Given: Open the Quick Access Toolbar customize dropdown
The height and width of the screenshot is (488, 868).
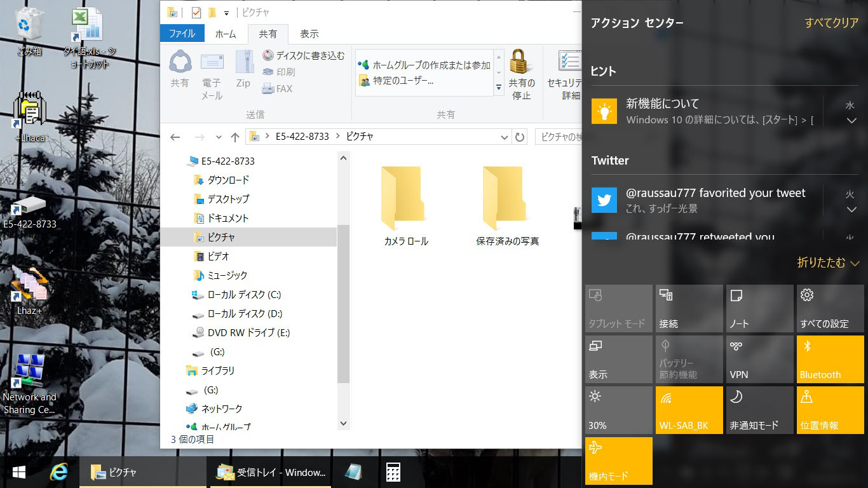Looking at the screenshot, I should pos(226,13).
